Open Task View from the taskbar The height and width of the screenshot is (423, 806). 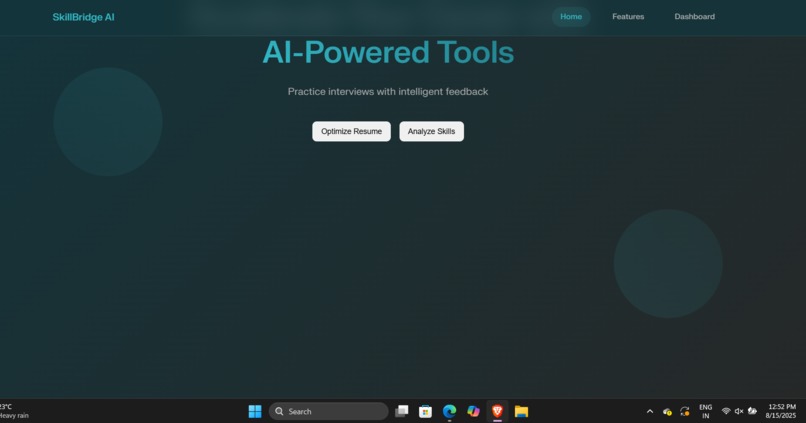tap(402, 411)
